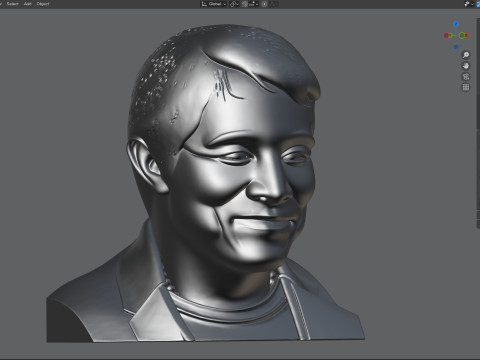Open the Add menu
480x360 pixels.
pos(28,4)
